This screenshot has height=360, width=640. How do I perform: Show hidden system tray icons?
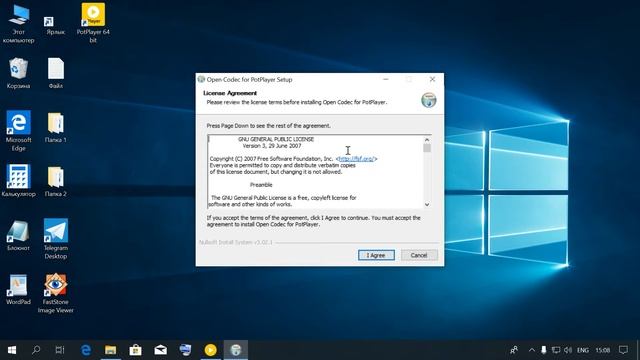click(531, 350)
